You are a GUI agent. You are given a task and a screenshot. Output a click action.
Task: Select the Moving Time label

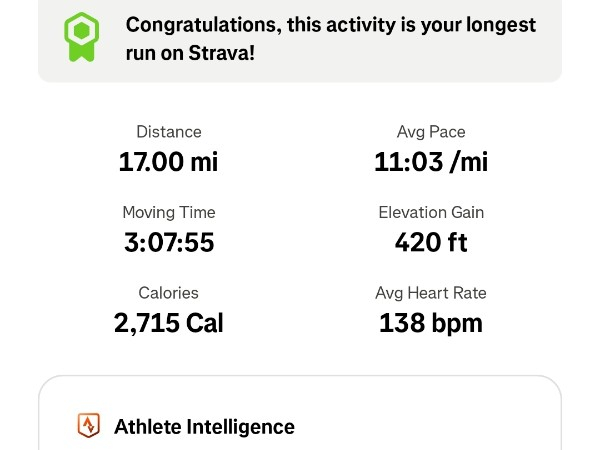coord(169,212)
